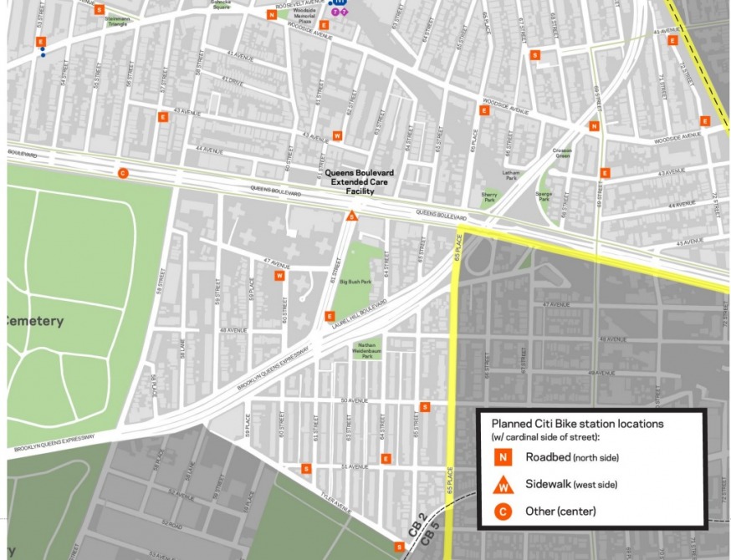The width and height of the screenshot is (731, 560).
Task: Select the S marker at the map's bottom edge
Action: tap(400, 547)
